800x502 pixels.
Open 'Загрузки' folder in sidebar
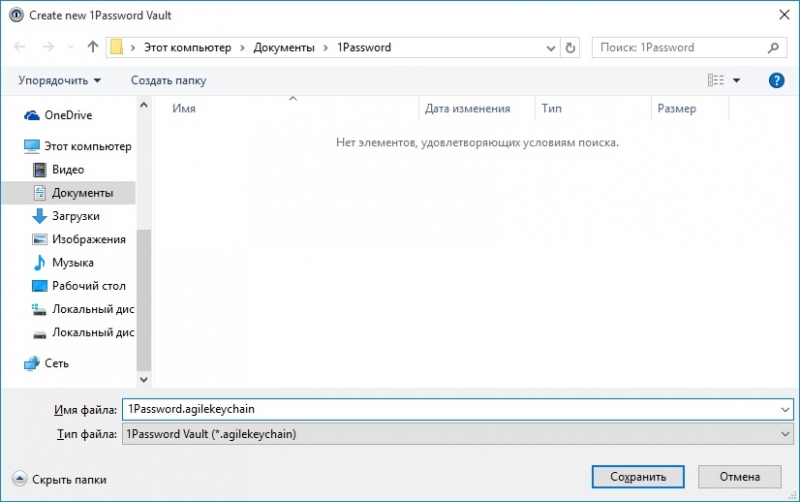click(76, 216)
